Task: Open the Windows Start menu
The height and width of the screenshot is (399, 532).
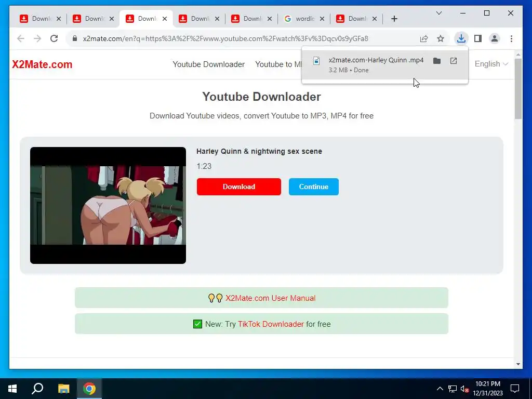Action: pos(12,389)
